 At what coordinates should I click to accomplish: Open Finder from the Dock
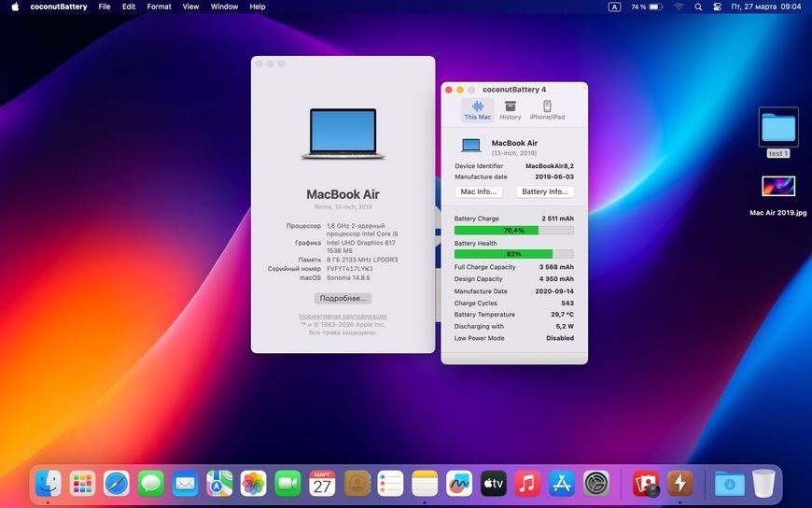[49, 484]
